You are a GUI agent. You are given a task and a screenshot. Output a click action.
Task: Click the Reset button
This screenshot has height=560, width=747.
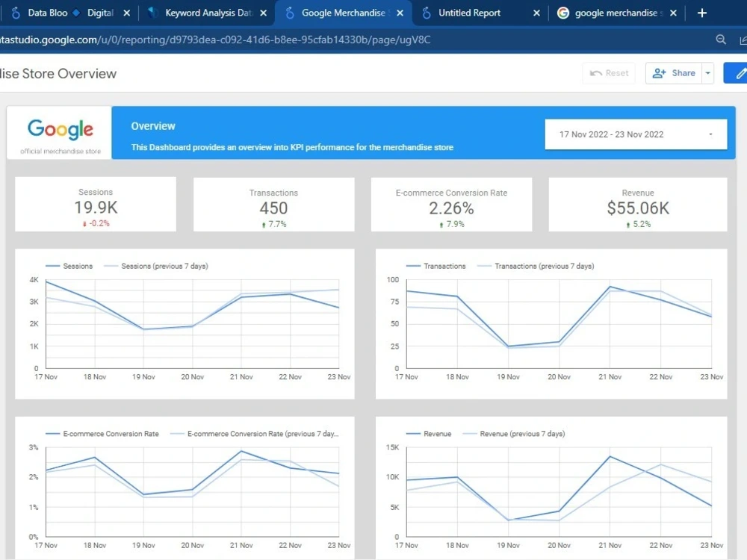[609, 73]
